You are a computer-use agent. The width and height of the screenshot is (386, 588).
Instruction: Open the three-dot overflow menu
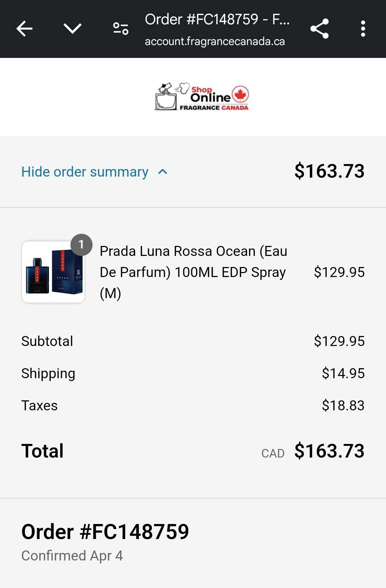[x=363, y=29]
